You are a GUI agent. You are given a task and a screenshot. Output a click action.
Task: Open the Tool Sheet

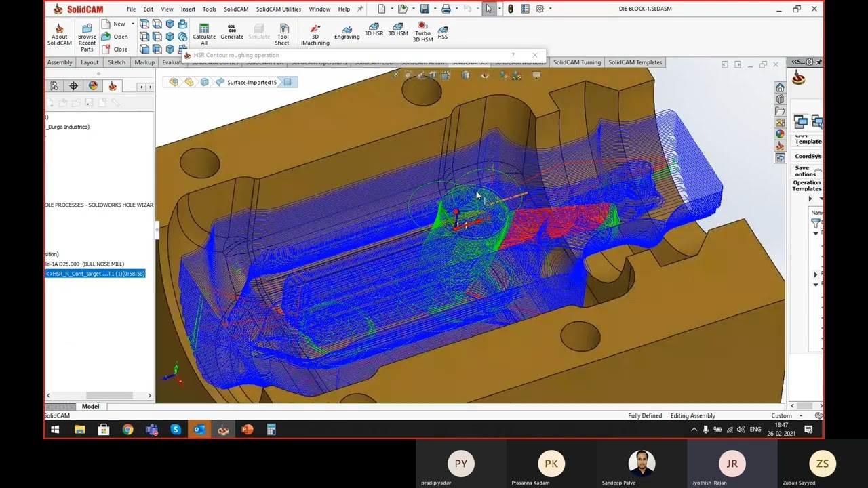(282, 35)
